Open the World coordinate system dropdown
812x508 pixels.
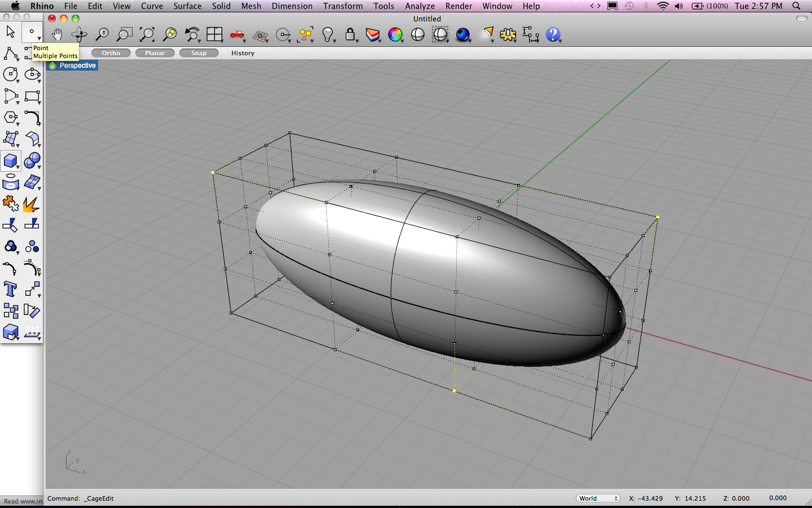tap(598, 498)
